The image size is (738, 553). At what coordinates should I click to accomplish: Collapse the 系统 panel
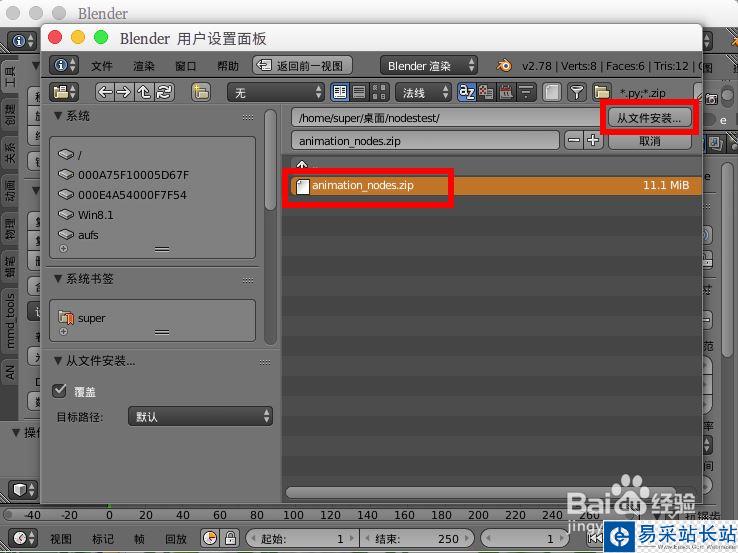[x=58, y=115]
